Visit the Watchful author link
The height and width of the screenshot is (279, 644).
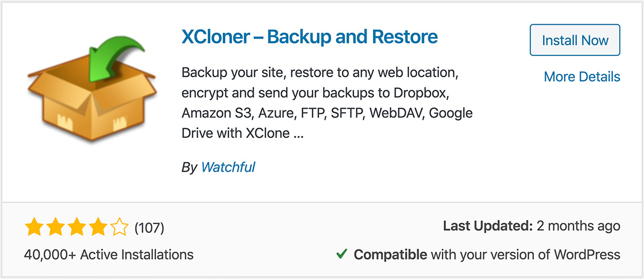coord(228,167)
